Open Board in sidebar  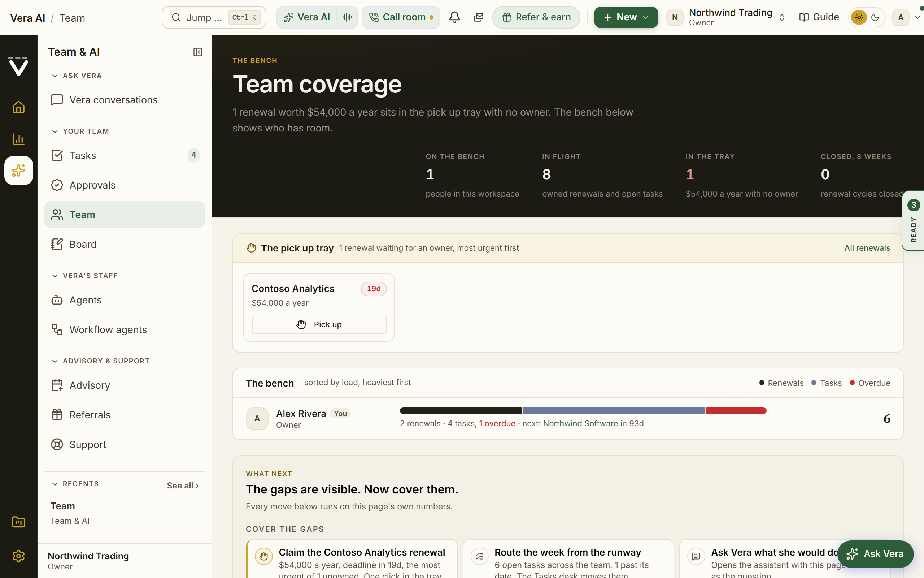point(125,244)
